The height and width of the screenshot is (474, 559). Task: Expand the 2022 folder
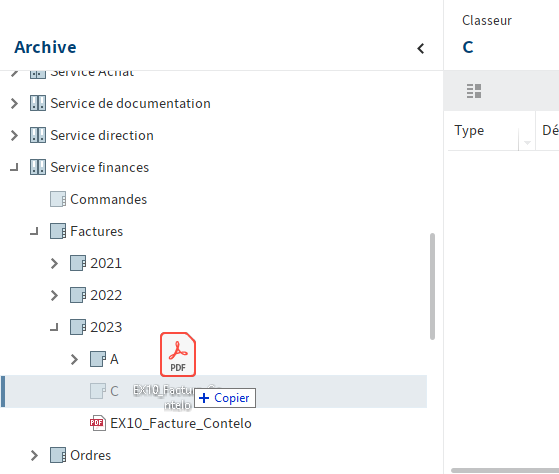pyautogui.click(x=54, y=295)
